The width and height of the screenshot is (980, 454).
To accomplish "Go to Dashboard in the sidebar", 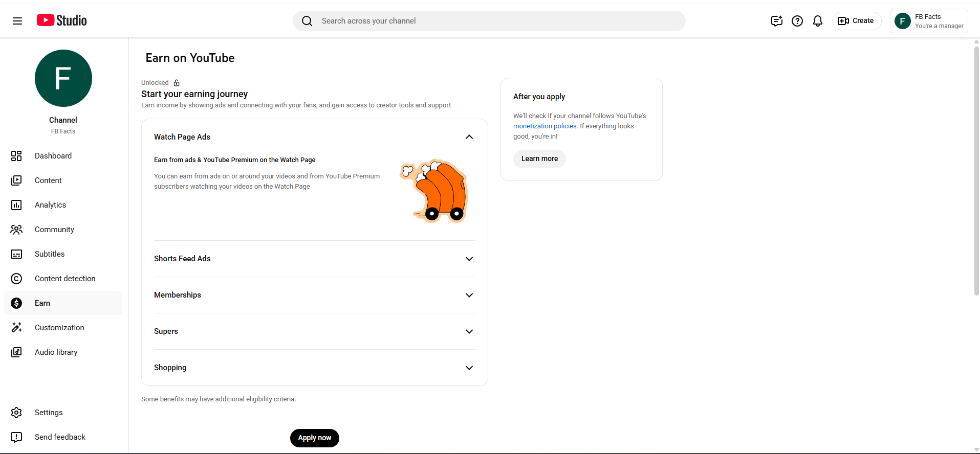I will tap(53, 156).
